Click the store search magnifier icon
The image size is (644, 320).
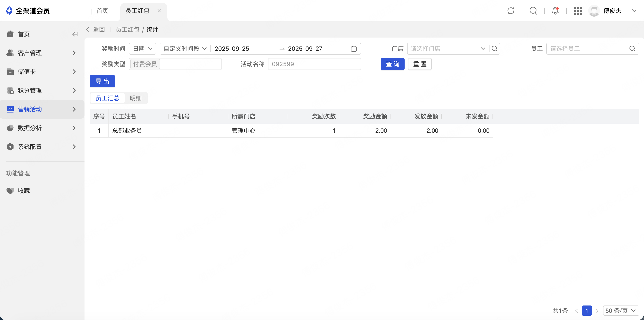click(494, 49)
